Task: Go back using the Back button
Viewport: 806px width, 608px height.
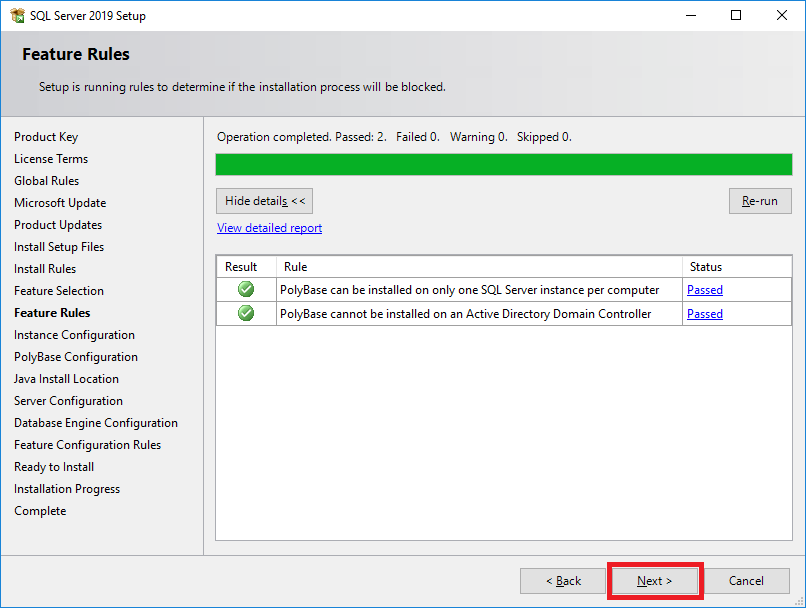Action: (563, 580)
